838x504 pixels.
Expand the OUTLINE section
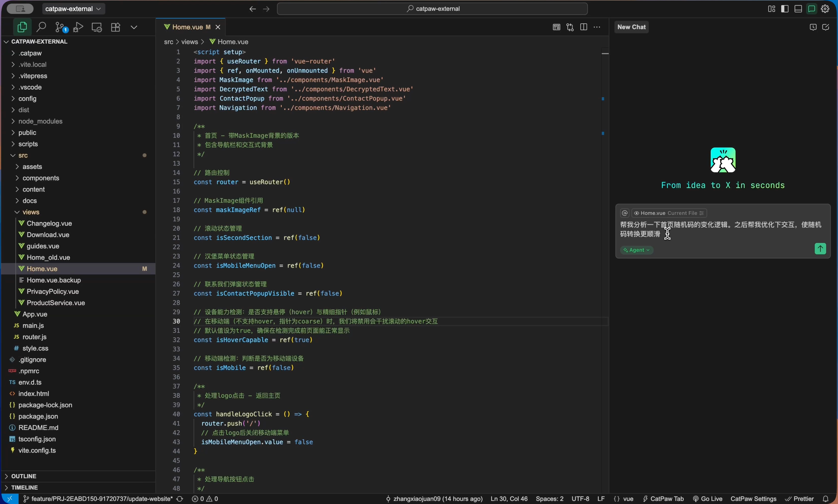24,476
